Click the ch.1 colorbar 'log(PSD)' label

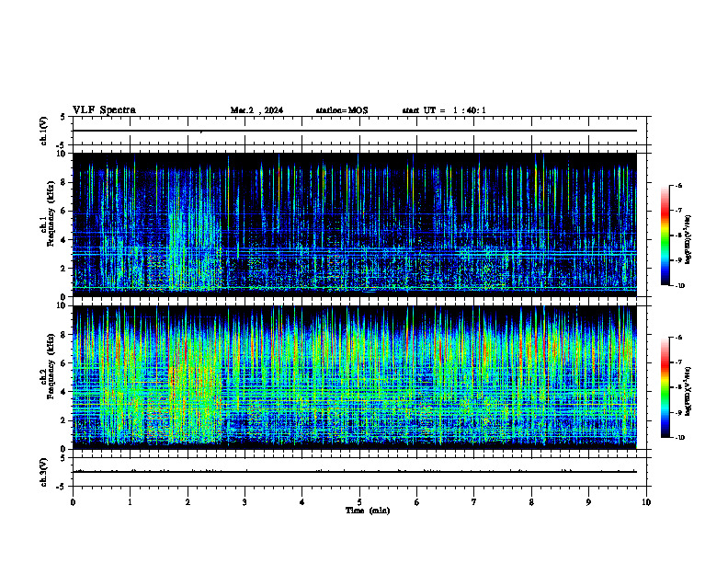click(688, 240)
